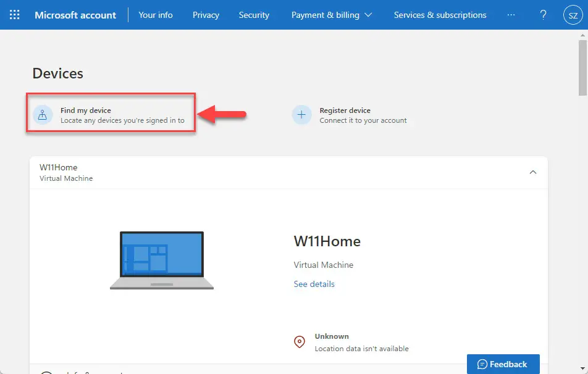Open the Privacy menu item

[x=206, y=15]
